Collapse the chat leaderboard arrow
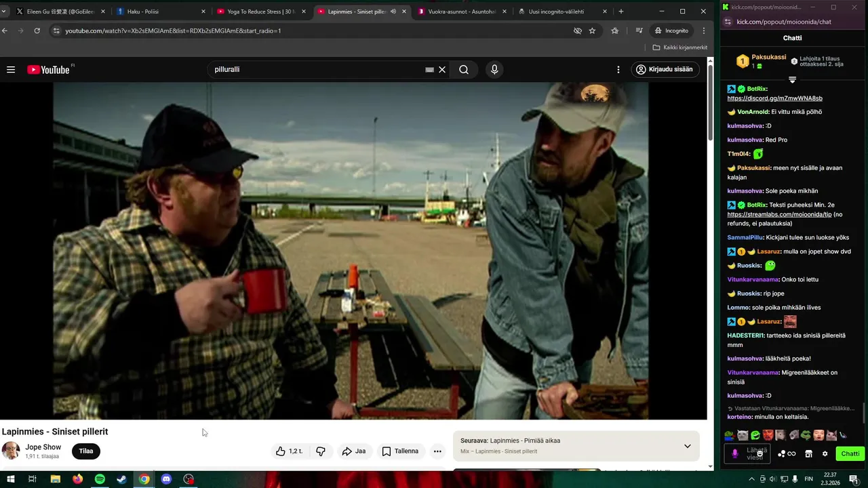 (x=792, y=80)
